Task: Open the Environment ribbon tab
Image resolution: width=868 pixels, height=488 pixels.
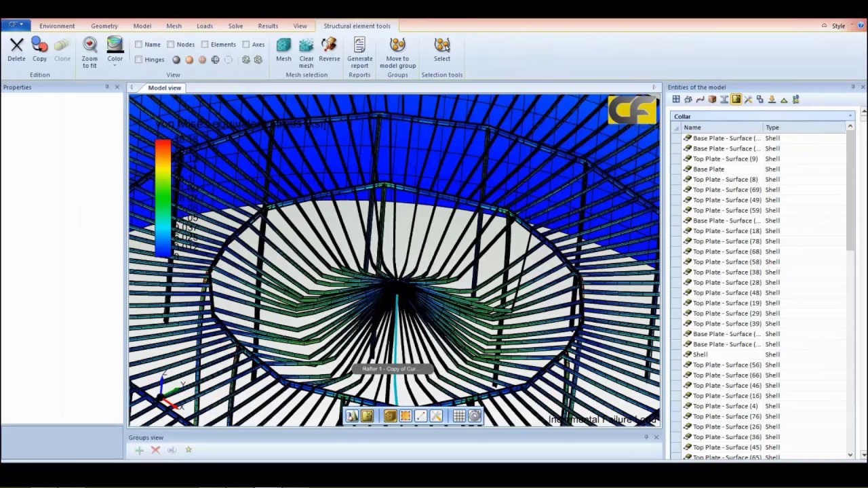Action: (x=57, y=26)
